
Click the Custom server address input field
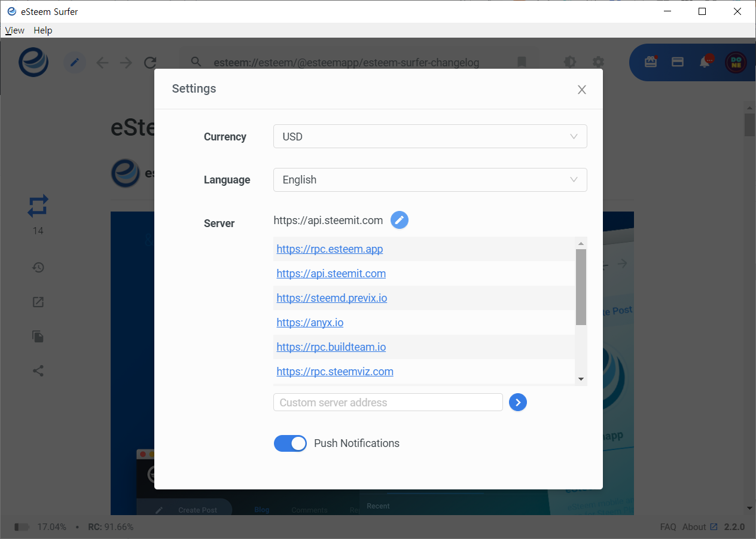(x=388, y=402)
